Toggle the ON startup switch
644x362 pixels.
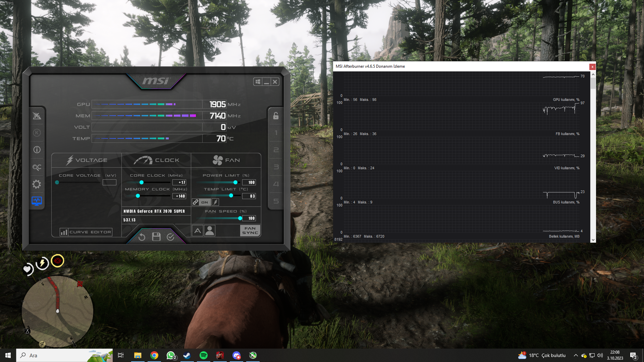pyautogui.click(x=205, y=202)
